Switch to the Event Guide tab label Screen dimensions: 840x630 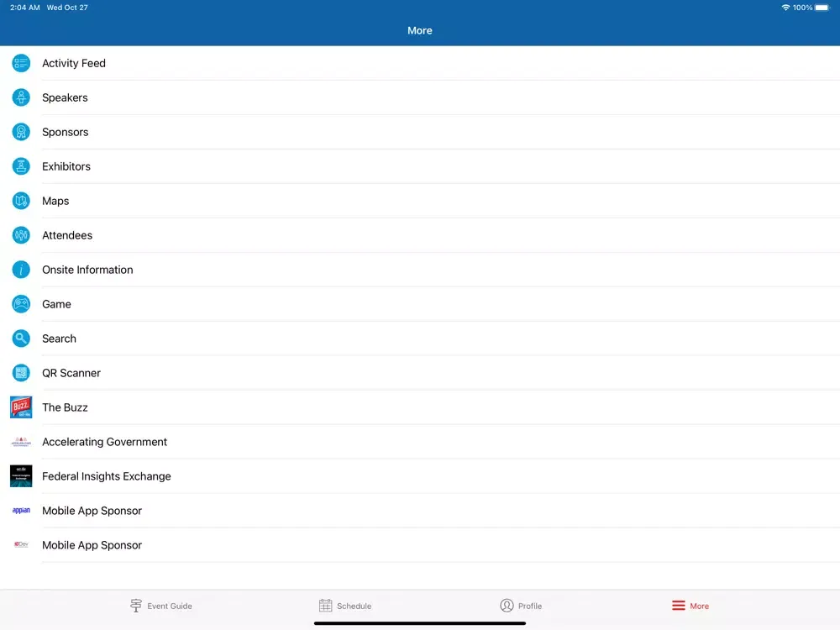tap(170, 606)
